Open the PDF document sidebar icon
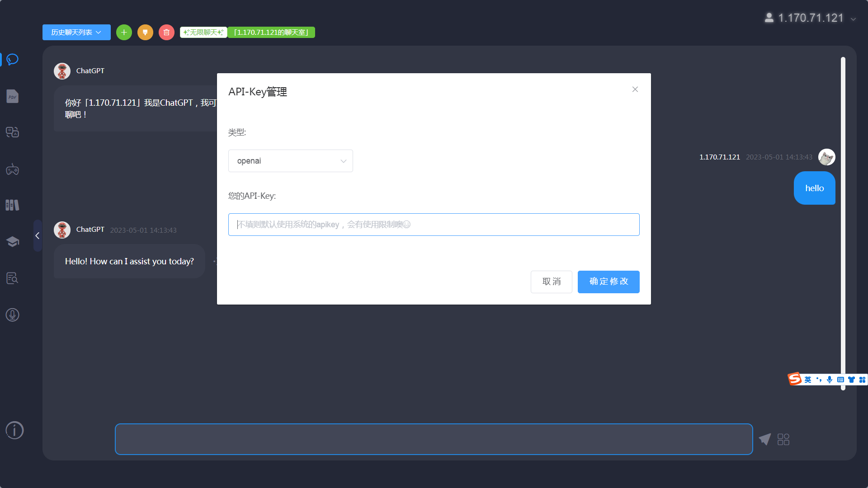The height and width of the screenshot is (488, 868). click(x=13, y=96)
